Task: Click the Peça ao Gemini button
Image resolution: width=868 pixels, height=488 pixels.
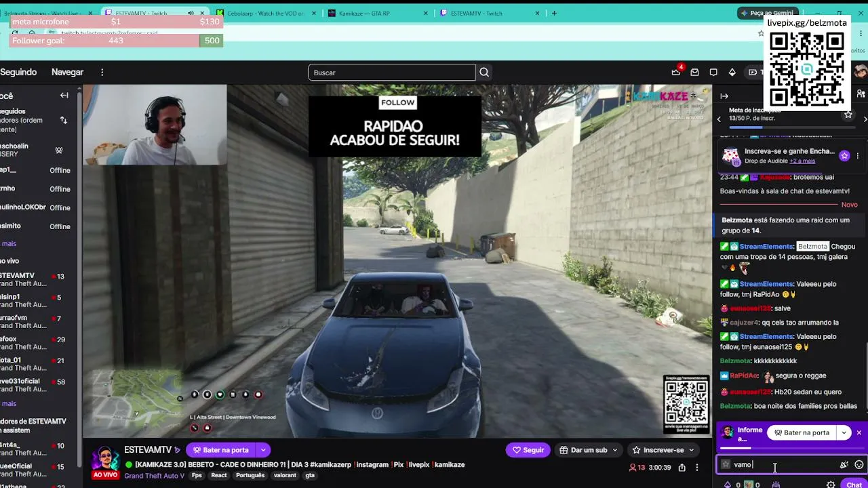Action: coord(766,13)
